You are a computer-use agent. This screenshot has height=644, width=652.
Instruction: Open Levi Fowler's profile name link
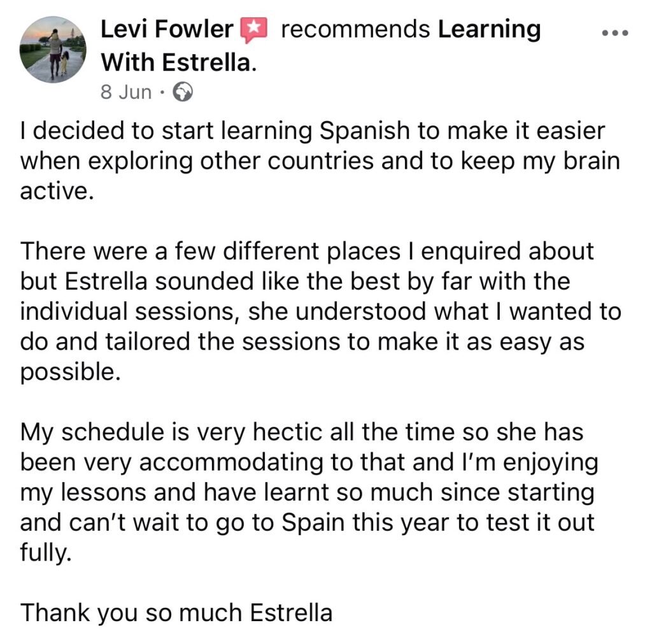pyautogui.click(x=168, y=30)
